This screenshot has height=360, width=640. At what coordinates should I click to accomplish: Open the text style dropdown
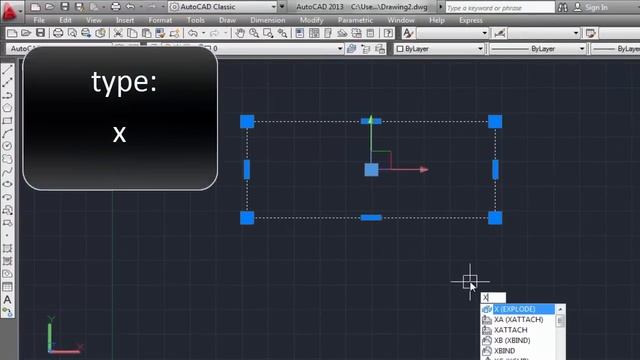452,33
